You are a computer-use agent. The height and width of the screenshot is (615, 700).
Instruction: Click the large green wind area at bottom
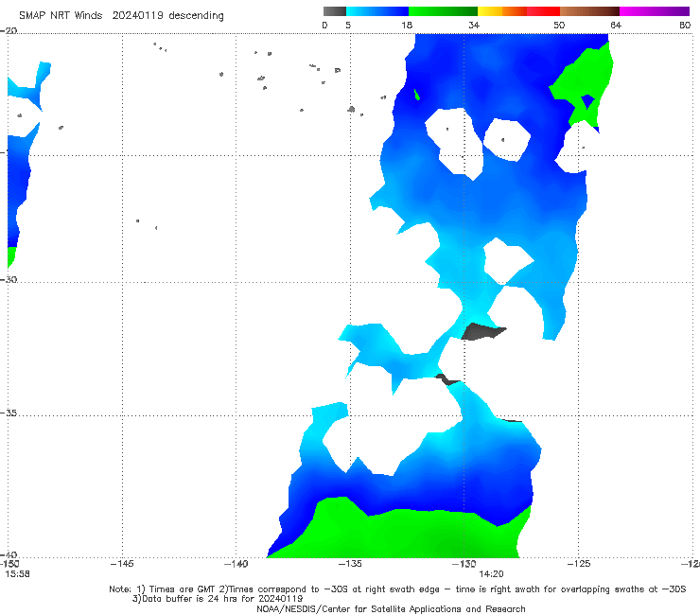pos(402,534)
